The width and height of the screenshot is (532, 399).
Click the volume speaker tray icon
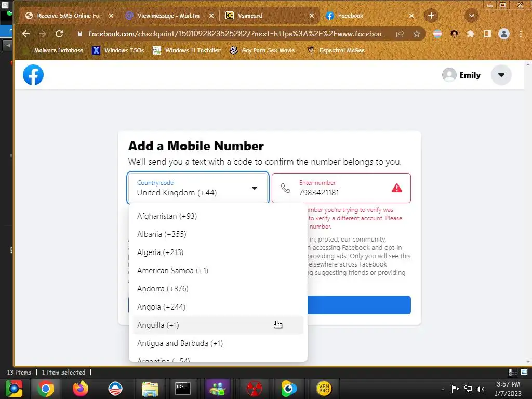pos(481,389)
